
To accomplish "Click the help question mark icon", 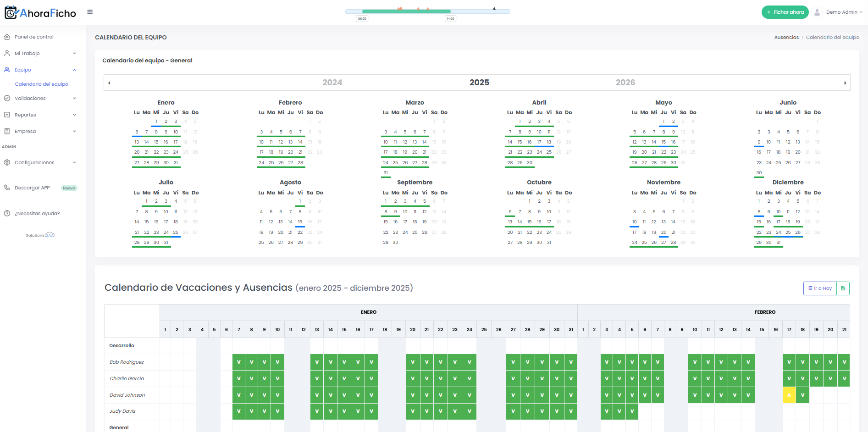I will point(7,213).
